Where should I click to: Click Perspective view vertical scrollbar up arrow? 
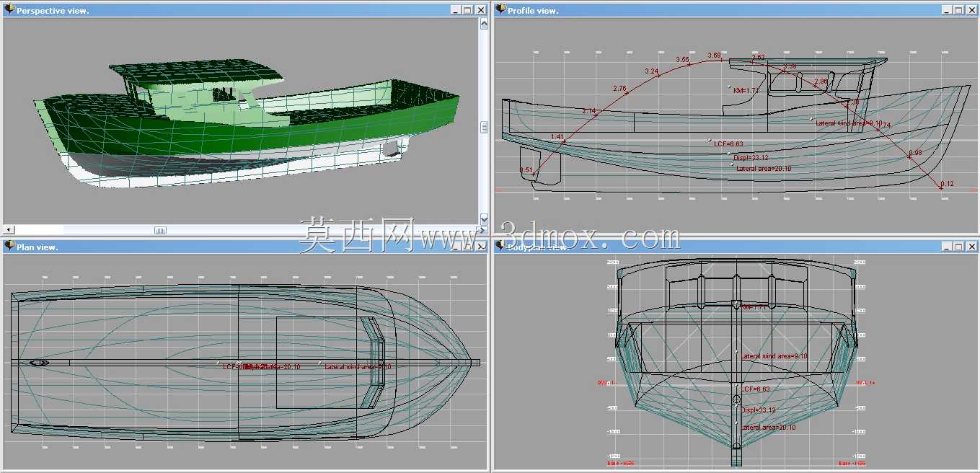(484, 23)
